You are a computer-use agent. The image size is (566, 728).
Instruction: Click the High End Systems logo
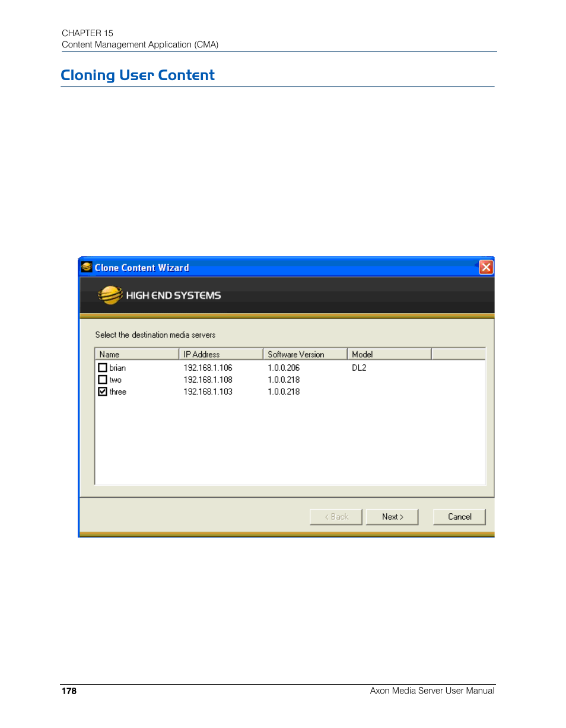(159, 295)
